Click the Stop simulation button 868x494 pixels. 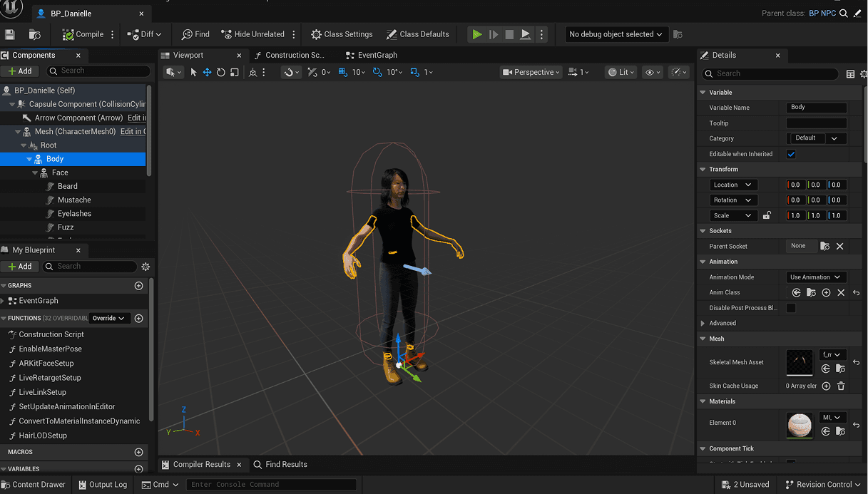point(509,34)
